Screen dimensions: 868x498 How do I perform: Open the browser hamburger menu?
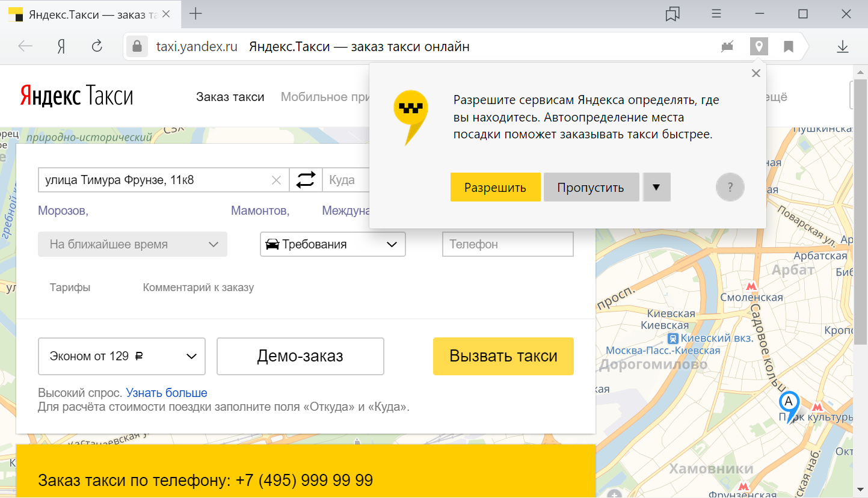tap(716, 14)
